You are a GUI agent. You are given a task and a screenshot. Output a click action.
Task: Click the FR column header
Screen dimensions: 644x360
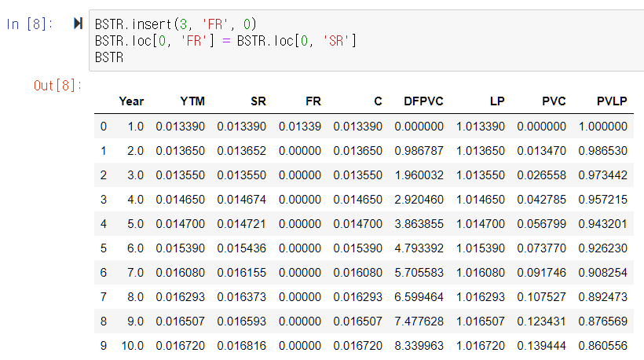pos(313,101)
